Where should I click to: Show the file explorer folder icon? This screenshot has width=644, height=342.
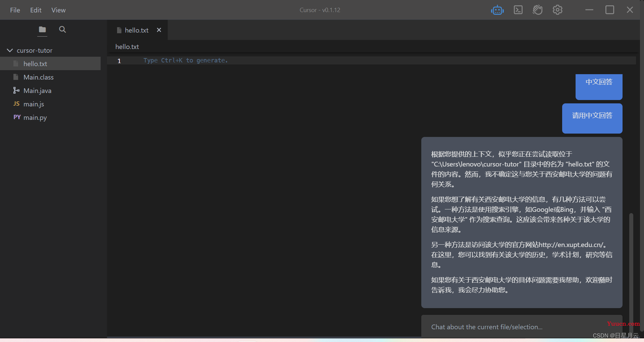point(42,30)
